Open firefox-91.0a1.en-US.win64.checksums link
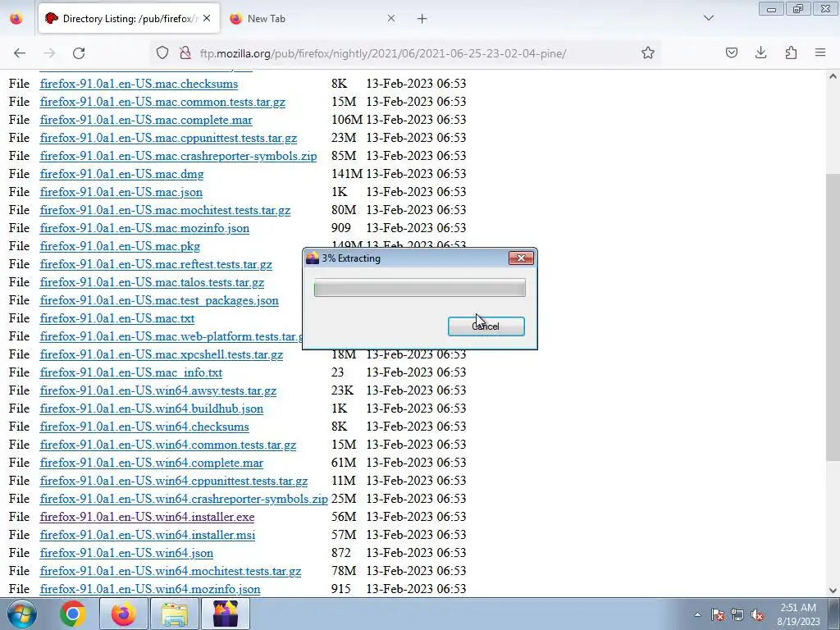 [144, 427]
